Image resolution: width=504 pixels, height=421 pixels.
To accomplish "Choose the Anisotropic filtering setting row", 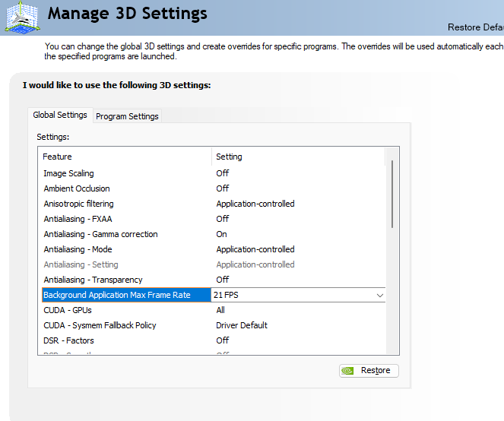I will click(x=78, y=204).
